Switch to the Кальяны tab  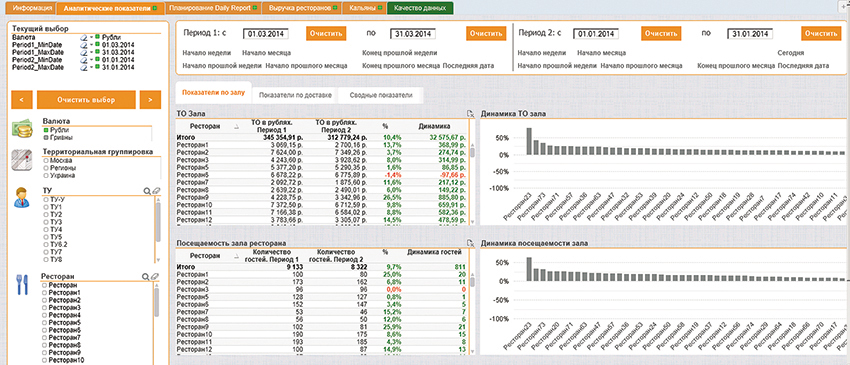(x=363, y=9)
